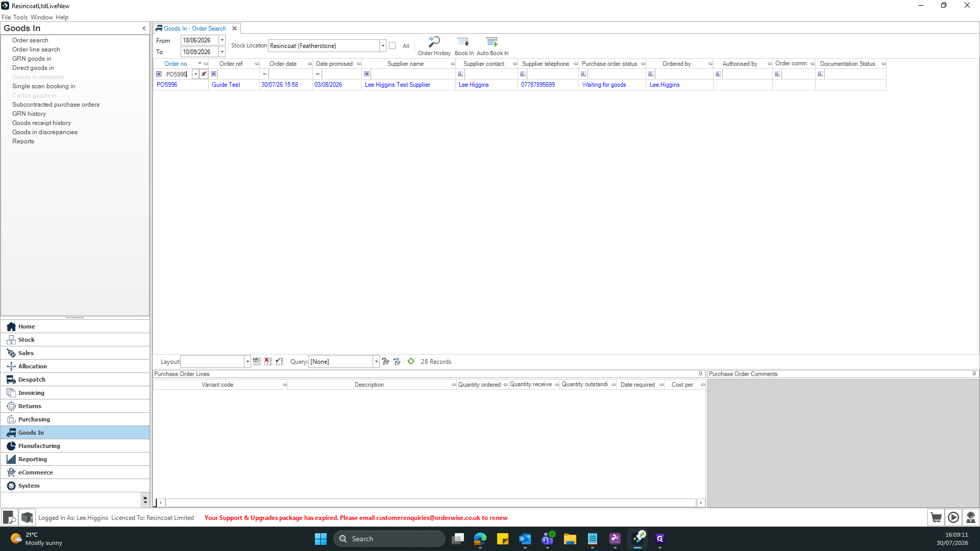
Task: Expand the Query dropdown
Action: coord(376,361)
